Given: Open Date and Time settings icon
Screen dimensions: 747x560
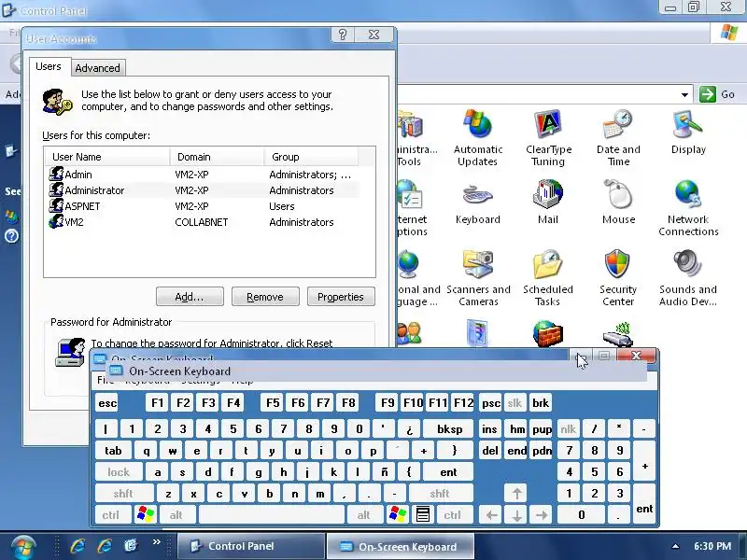Looking at the screenshot, I should (x=618, y=138).
